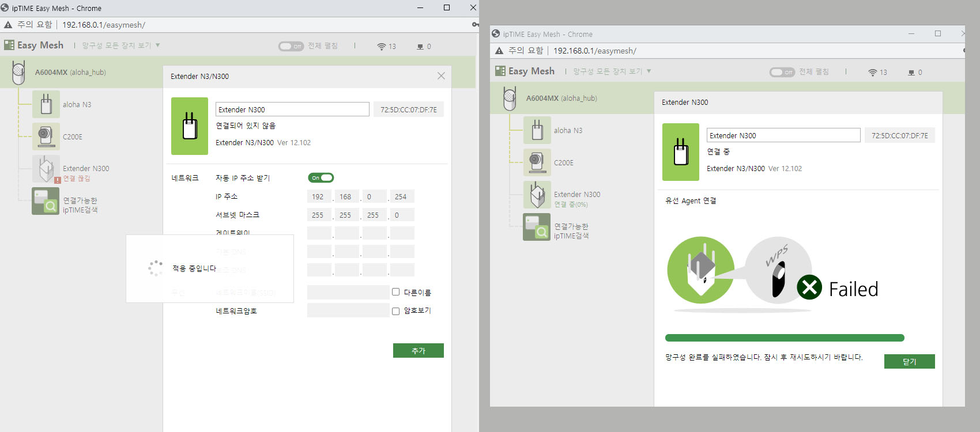This screenshot has height=432, width=980.
Task: Click the 추가 button
Action: click(419, 351)
